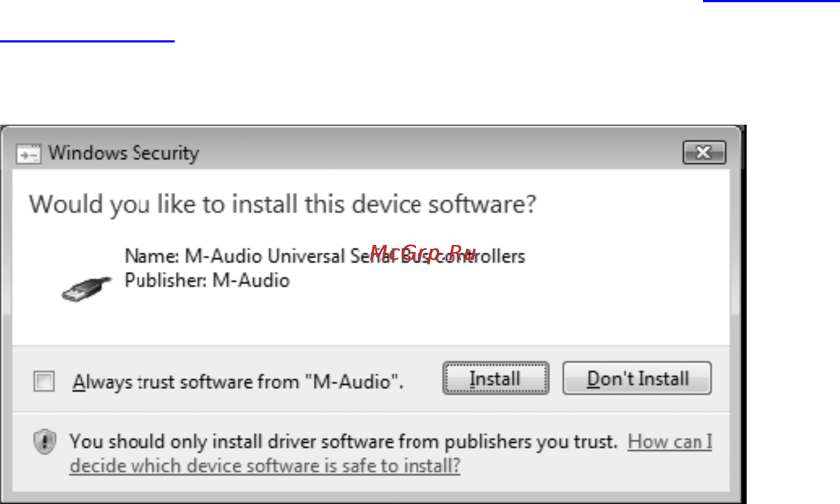The image size is (840, 504).
Task: Enable the Always trust software checkbox
Action: [x=44, y=381]
